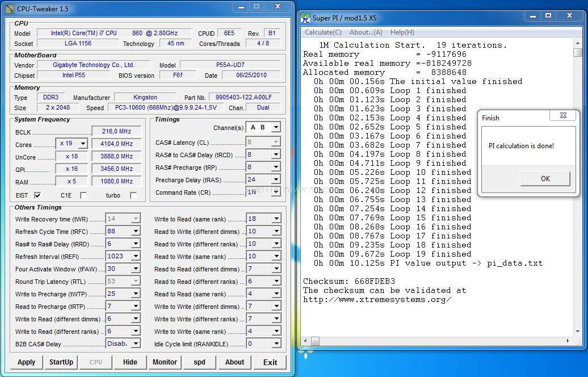Click the 'Checksum: 668FDEB3' line
The image size is (588, 377).
pyautogui.click(x=348, y=282)
